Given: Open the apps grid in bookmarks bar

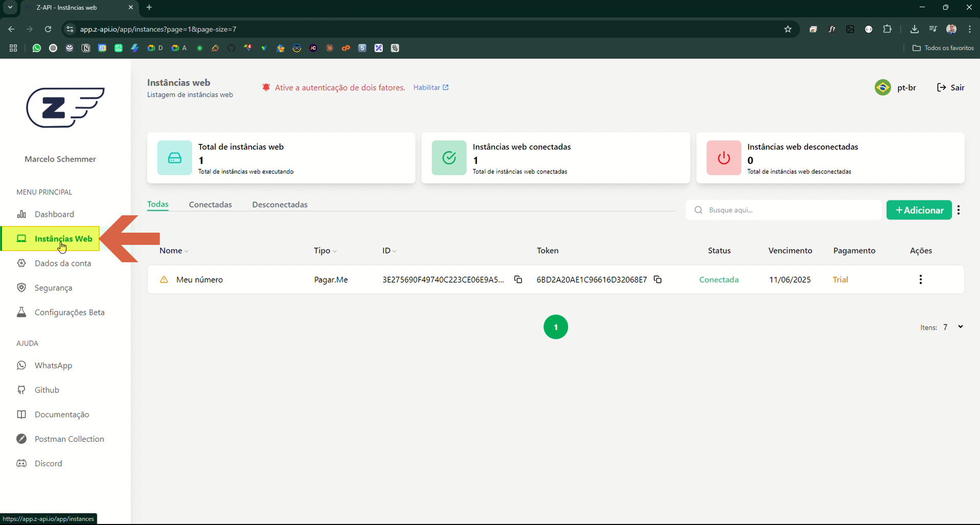Looking at the screenshot, I should [x=13, y=48].
